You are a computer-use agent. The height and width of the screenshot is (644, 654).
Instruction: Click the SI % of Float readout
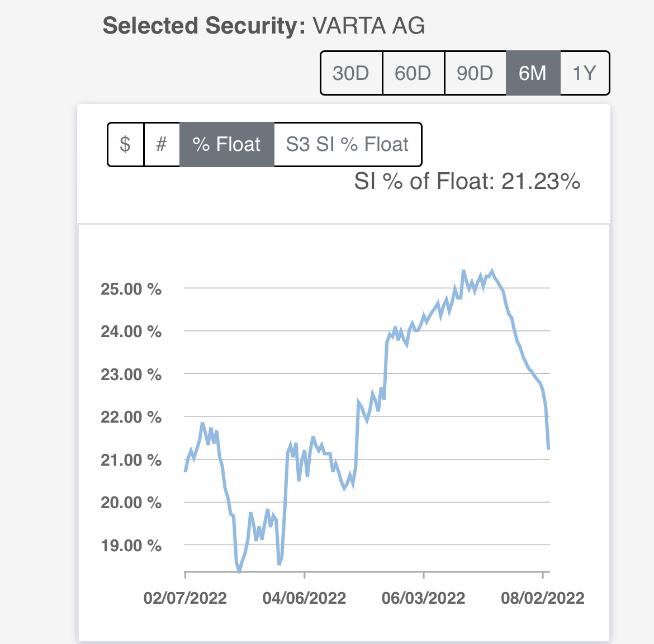(x=467, y=182)
